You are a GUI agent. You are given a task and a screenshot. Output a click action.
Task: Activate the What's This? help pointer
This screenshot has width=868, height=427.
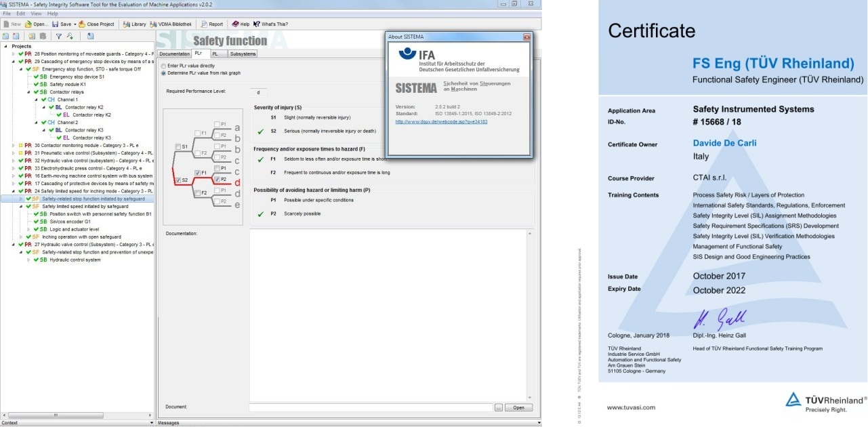click(x=270, y=24)
